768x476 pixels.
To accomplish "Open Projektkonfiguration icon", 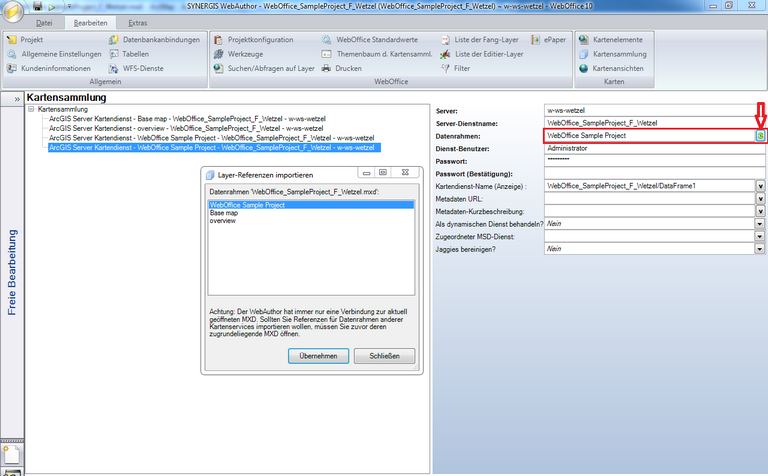I will click(218, 40).
